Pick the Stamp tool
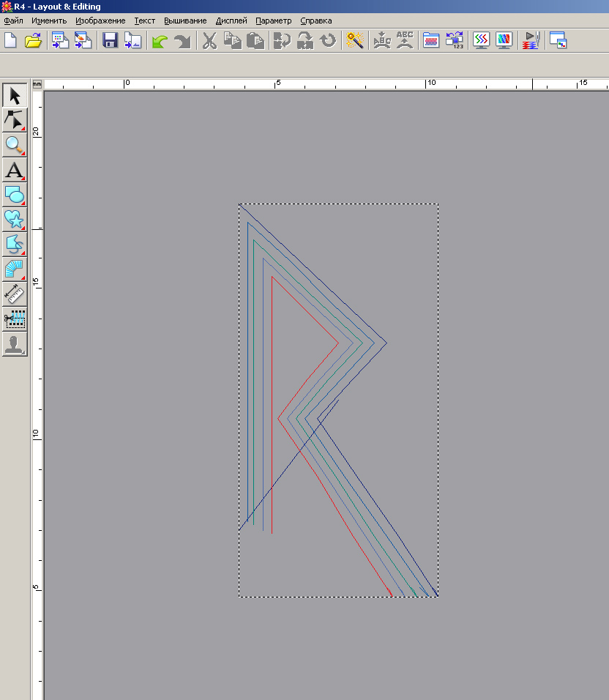This screenshot has height=700, width=609. (x=15, y=344)
